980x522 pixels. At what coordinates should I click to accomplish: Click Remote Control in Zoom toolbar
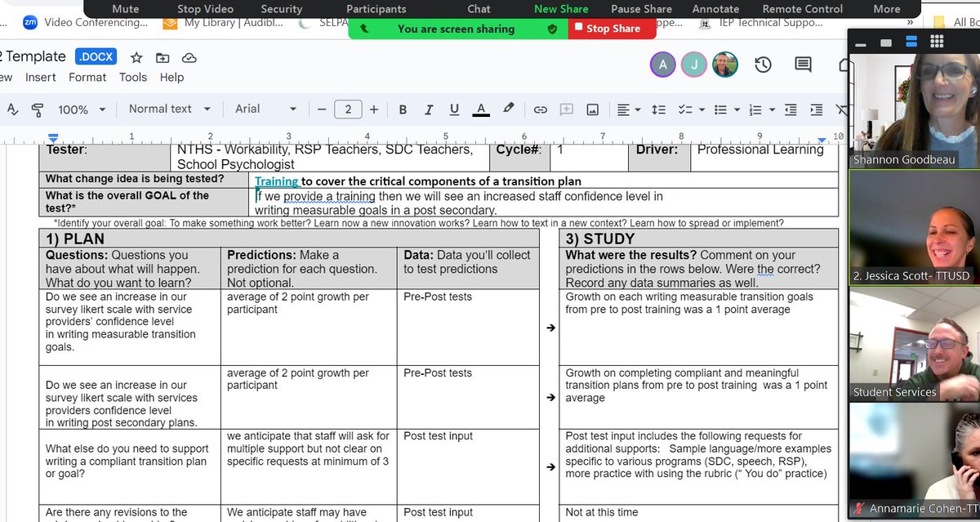tap(802, 9)
